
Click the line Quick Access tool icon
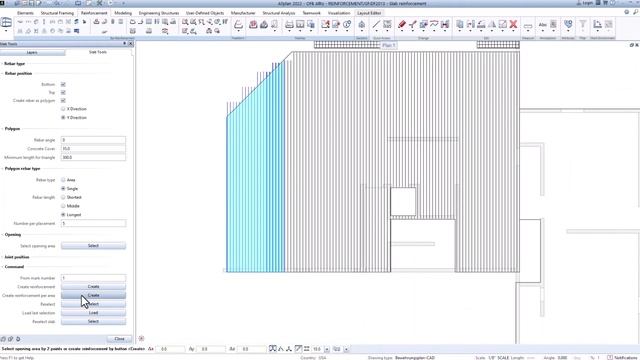click(x=376, y=25)
